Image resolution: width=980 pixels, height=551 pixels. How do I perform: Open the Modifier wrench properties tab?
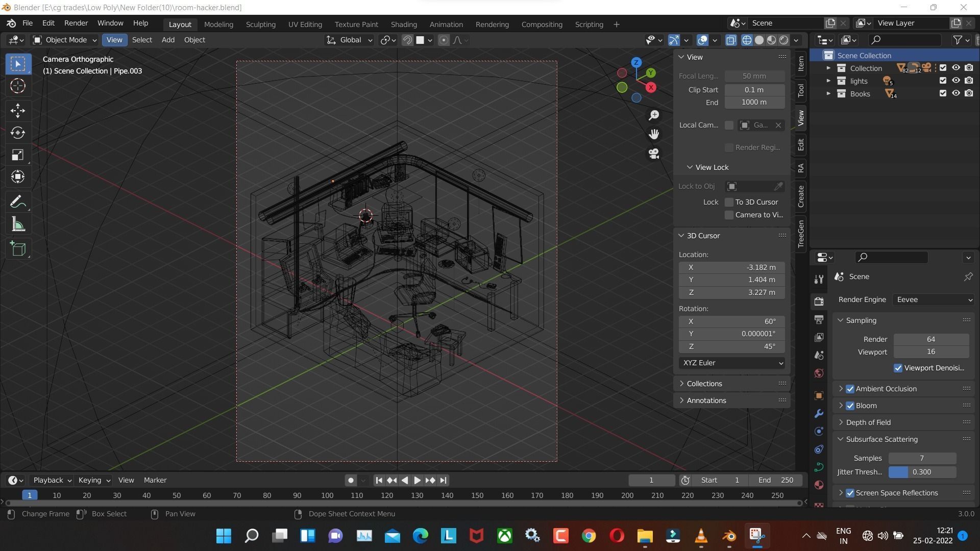coord(819,413)
